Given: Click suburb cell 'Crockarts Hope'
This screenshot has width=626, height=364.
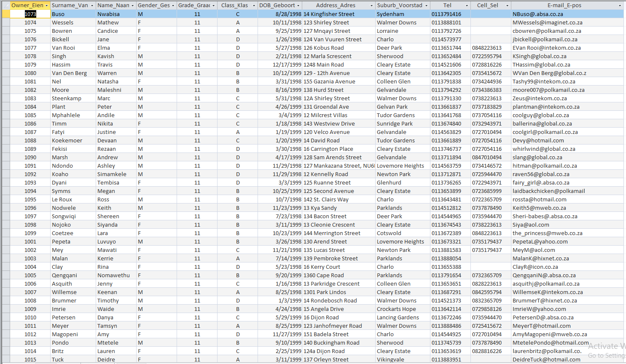Looking at the screenshot, I should click(402, 309).
